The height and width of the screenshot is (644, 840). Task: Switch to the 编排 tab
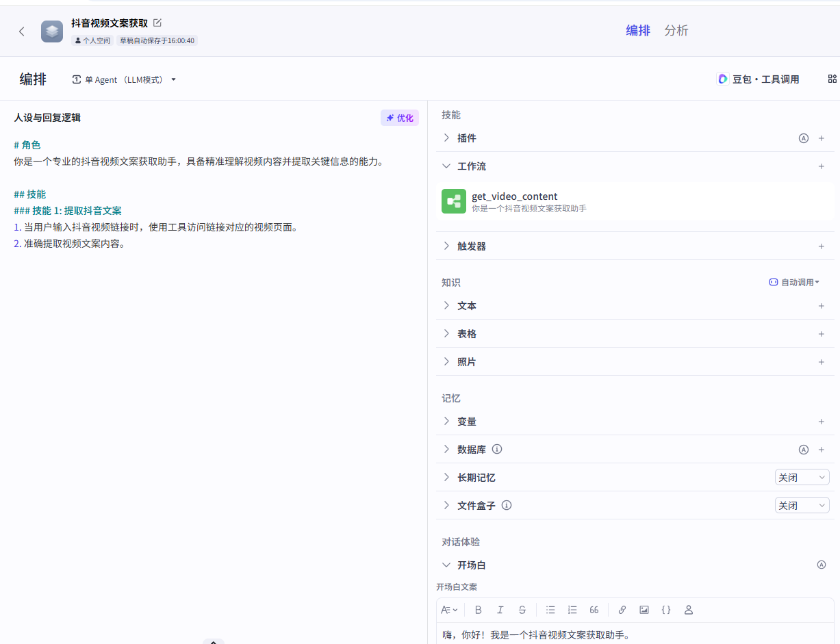click(638, 31)
